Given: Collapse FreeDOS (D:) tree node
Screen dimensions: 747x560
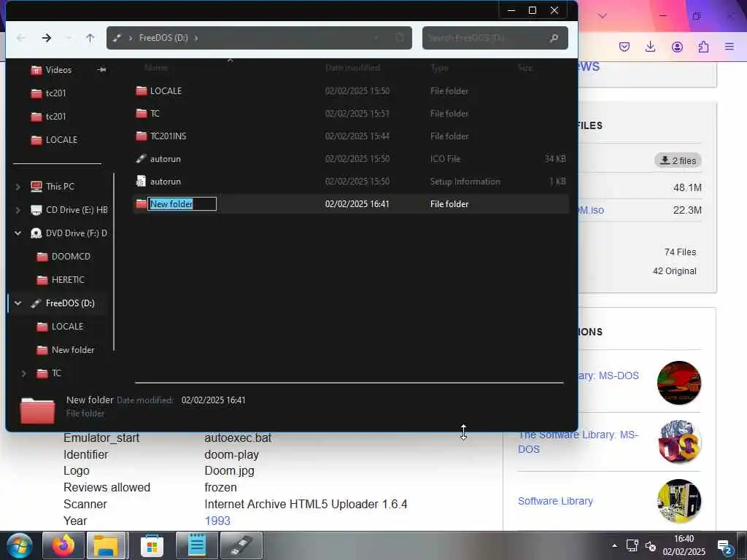Looking at the screenshot, I should pos(18,303).
